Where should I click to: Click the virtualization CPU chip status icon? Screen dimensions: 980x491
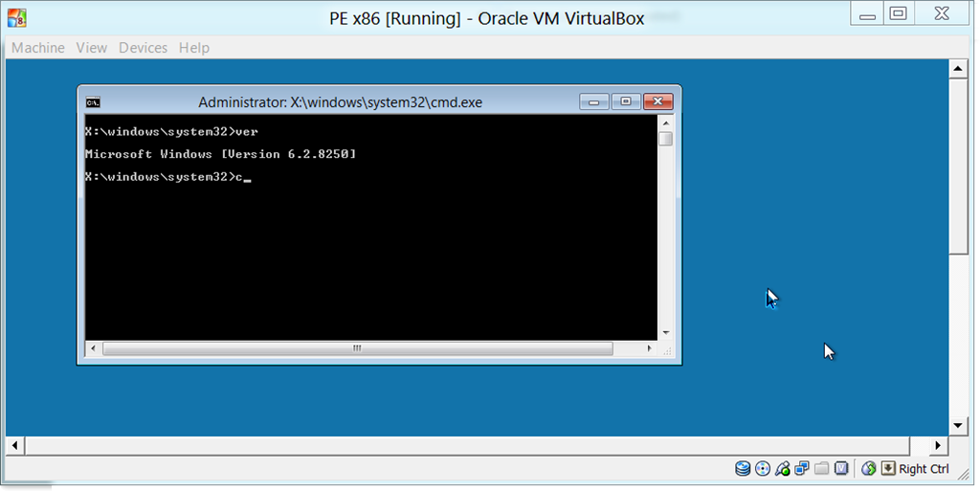pyautogui.click(x=841, y=468)
